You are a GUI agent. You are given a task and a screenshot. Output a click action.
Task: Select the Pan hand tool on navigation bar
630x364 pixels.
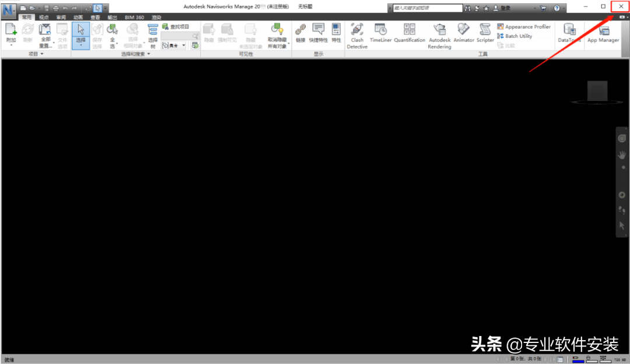pyautogui.click(x=622, y=155)
